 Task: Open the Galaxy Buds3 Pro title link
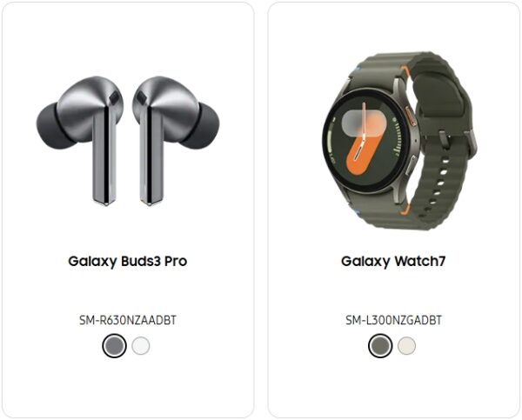point(128,261)
